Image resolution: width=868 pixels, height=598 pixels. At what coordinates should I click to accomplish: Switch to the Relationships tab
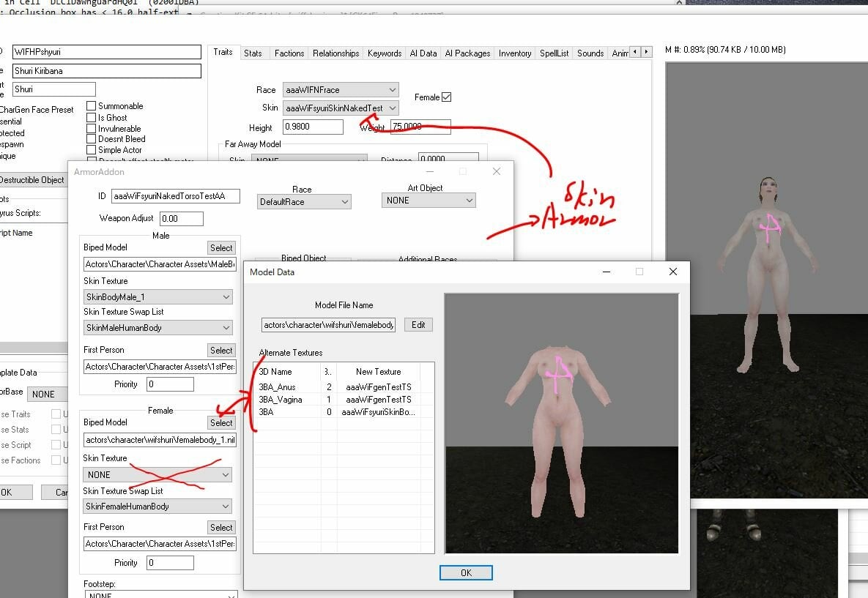point(335,53)
